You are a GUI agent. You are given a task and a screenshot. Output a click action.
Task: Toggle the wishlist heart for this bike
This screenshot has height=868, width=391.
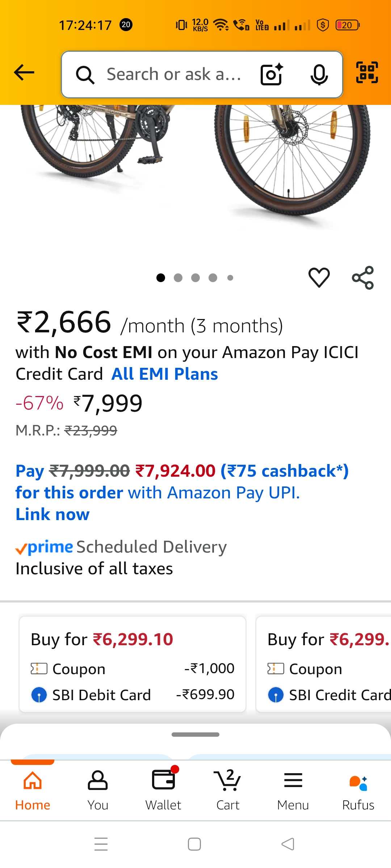(x=319, y=277)
